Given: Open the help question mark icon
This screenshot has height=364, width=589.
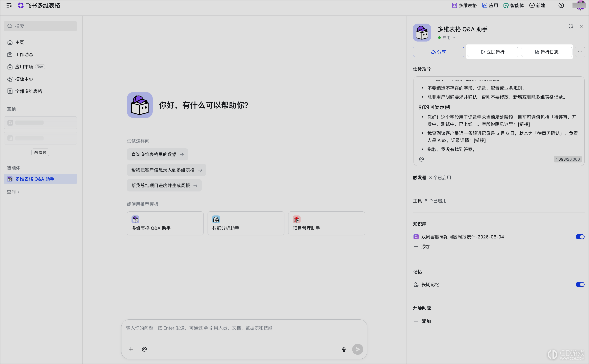Looking at the screenshot, I should [x=561, y=5].
